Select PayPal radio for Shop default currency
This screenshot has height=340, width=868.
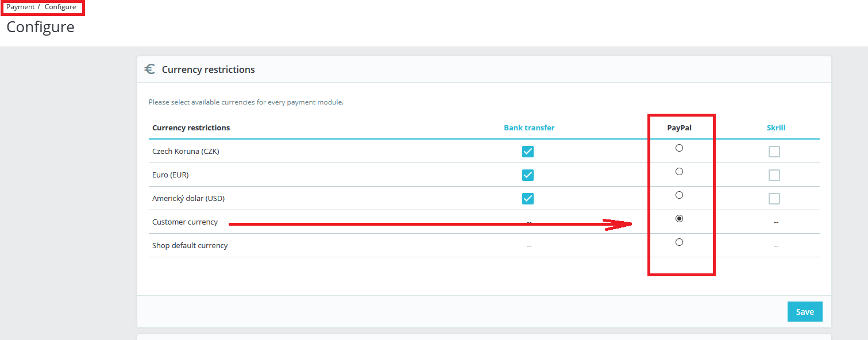[679, 242]
